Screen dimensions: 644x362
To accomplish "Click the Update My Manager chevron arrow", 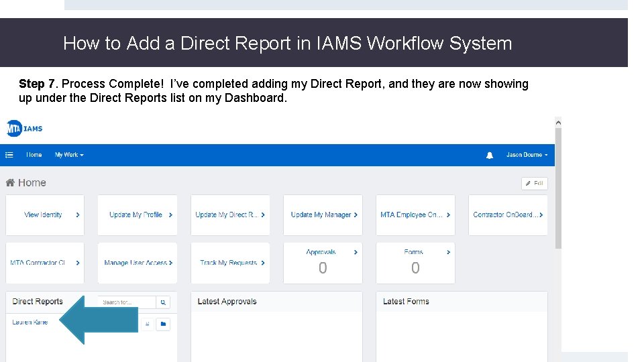I will 356,215.
